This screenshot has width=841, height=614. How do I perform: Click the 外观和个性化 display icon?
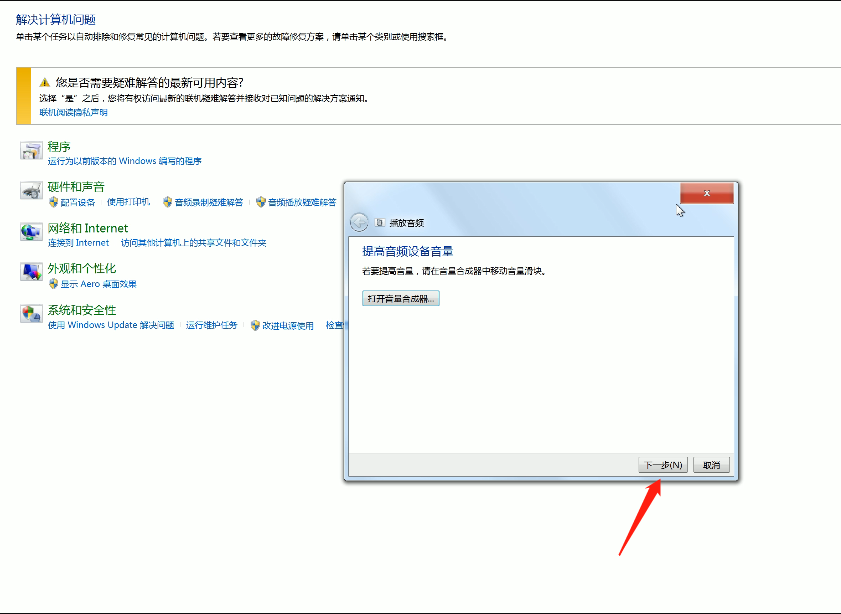point(29,271)
